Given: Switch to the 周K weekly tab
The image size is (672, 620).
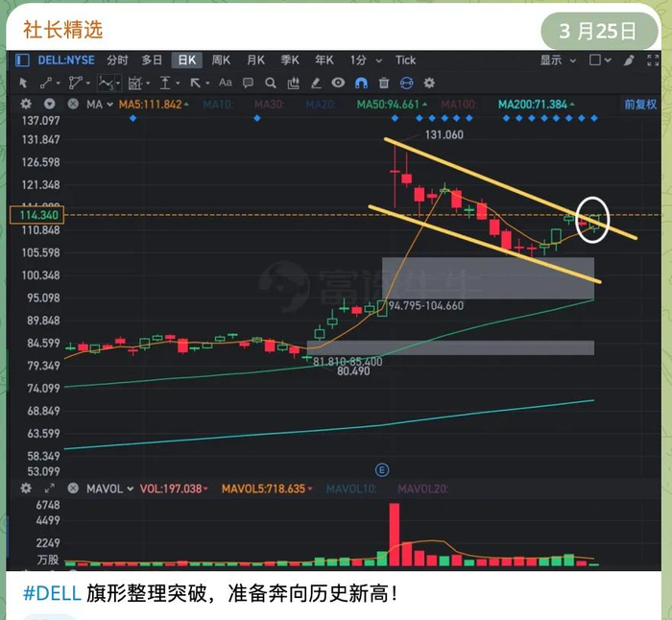Looking at the screenshot, I should pos(221,60).
